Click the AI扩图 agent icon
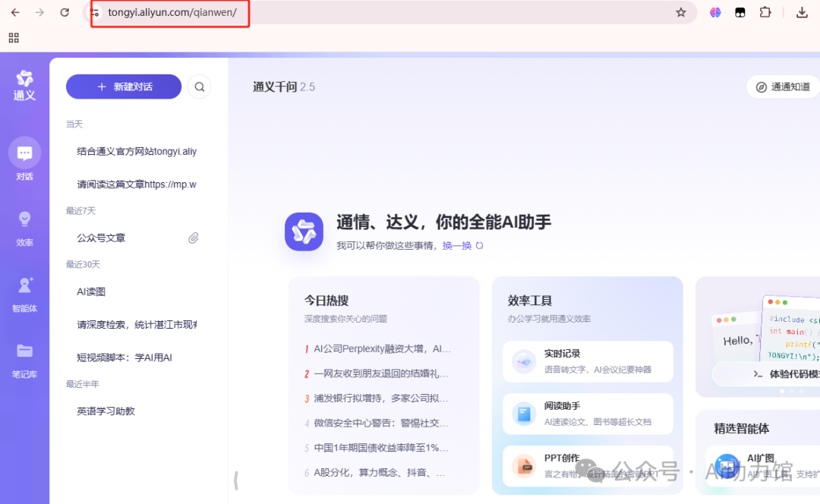Viewport: 820px width, 504px height. [727, 466]
